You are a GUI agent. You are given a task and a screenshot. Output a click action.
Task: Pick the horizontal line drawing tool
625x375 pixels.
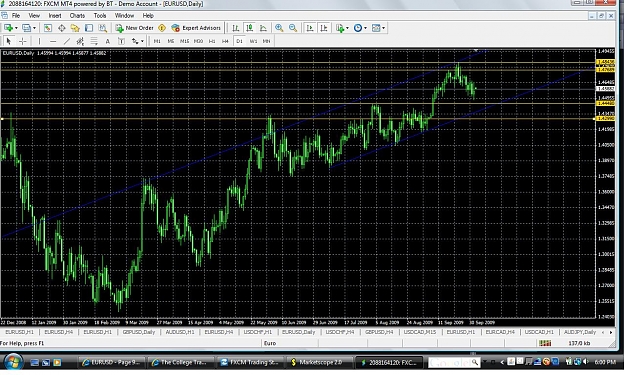53,41
